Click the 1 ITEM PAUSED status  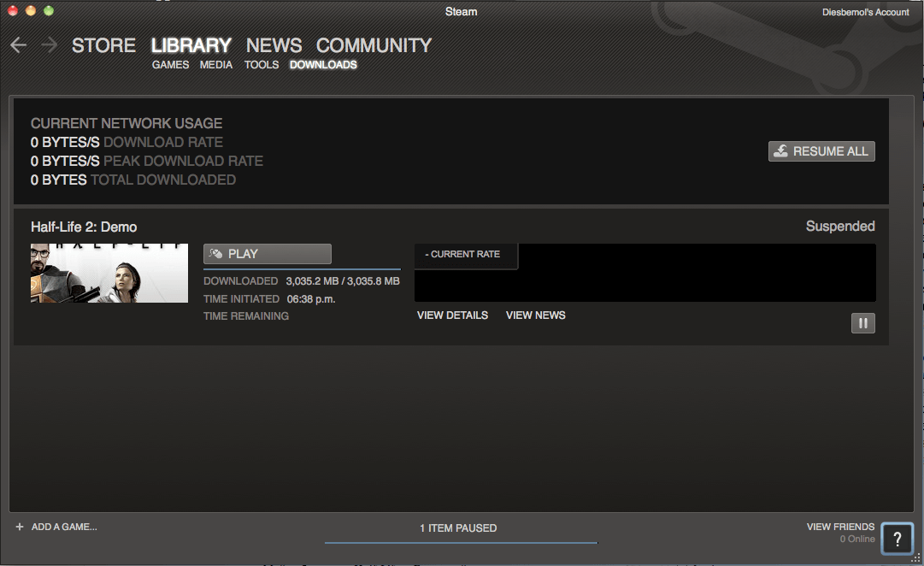pos(458,528)
